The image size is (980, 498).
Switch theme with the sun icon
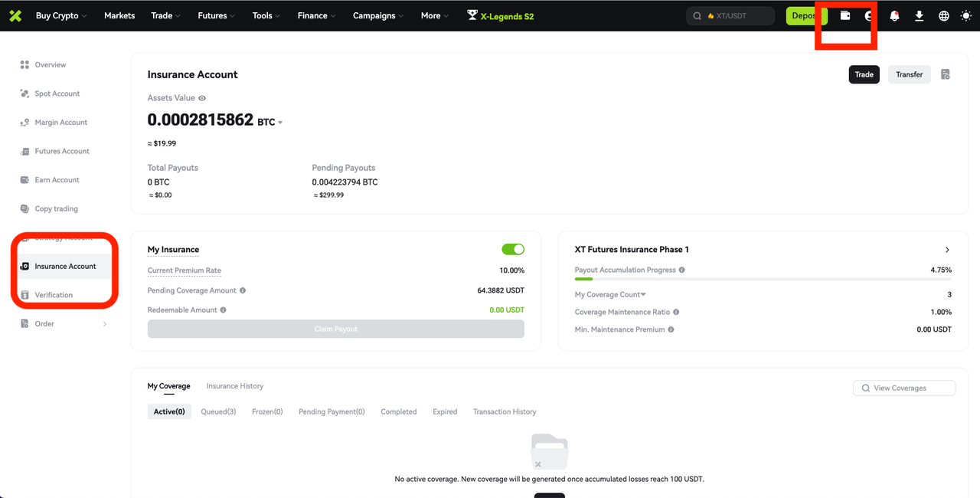pos(966,15)
